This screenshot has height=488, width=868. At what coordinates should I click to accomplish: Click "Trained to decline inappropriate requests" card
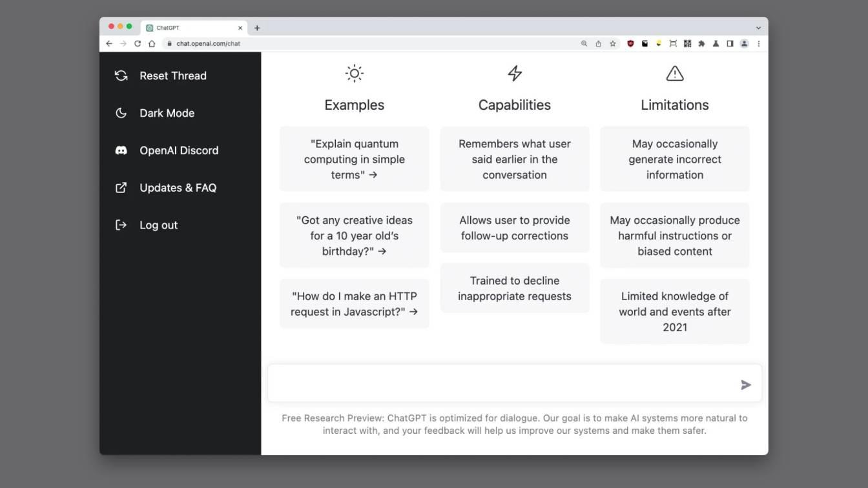(515, 288)
